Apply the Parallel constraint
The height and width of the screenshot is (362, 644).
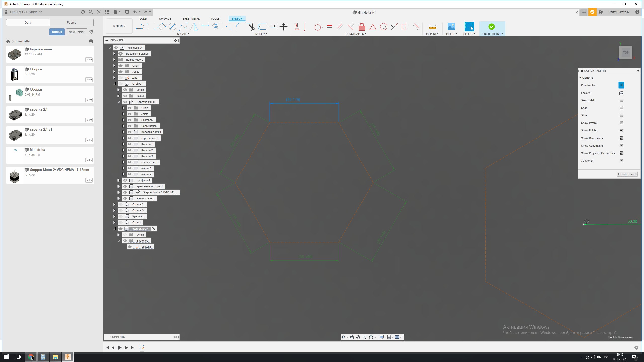click(x=340, y=27)
